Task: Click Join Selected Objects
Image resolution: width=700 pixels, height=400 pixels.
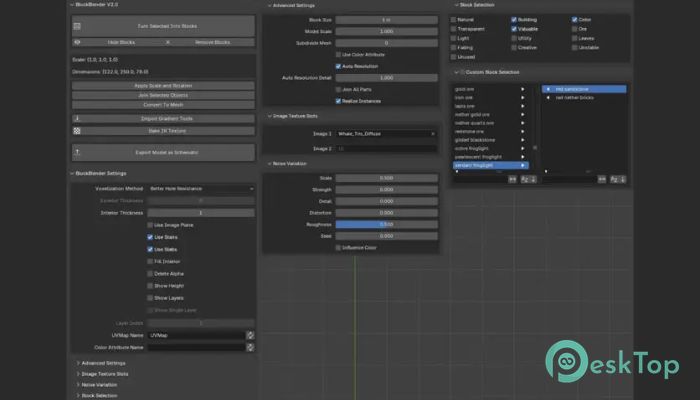Action: tap(163, 95)
